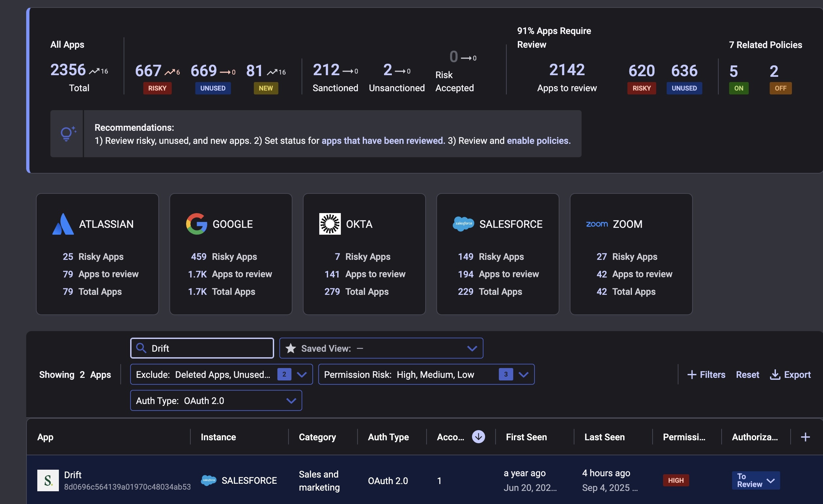Open the Atlassian card title
The image size is (823, 504).
point(106,224)
